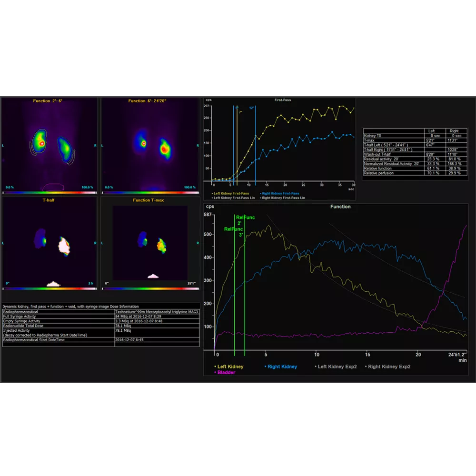Image resolution: width=476 pixels, height=476 pixels.
Task: Click the '2016-12-07 8:45' start time value
Action: coord(129,340)
